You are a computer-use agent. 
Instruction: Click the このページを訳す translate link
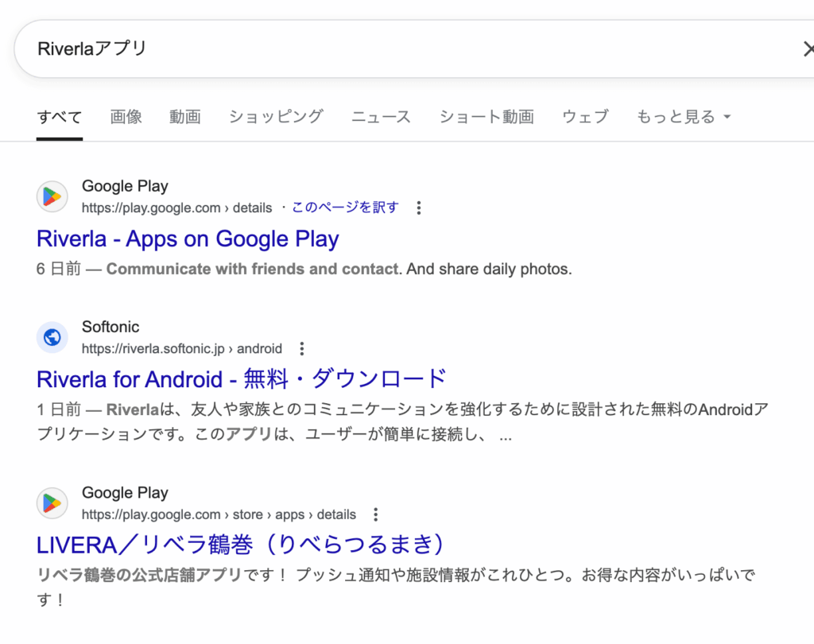pos(345,208)
